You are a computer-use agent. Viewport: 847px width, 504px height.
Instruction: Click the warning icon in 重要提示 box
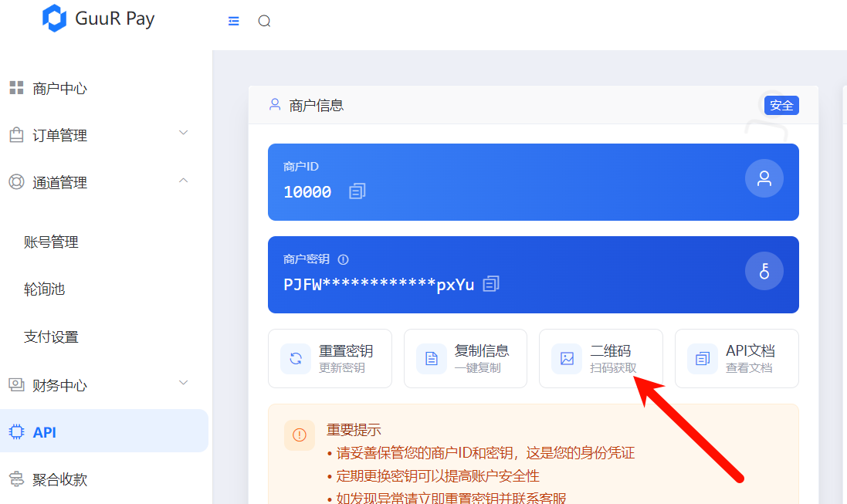point(300,435)
